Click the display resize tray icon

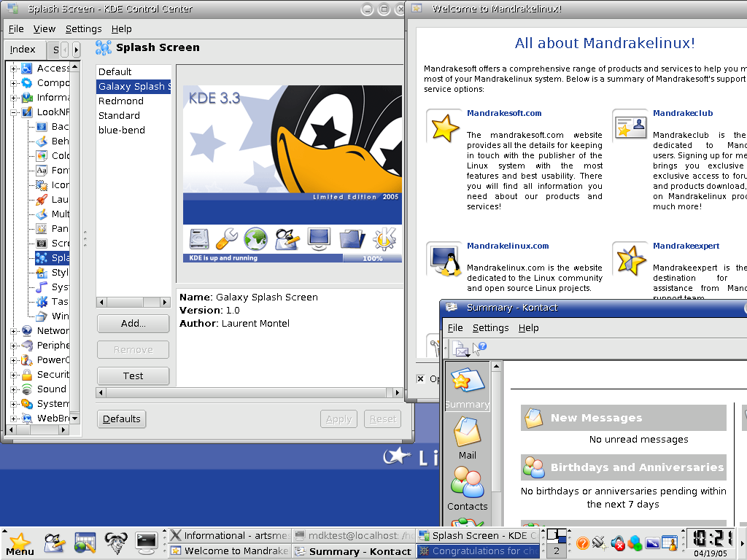coord(652,542)
